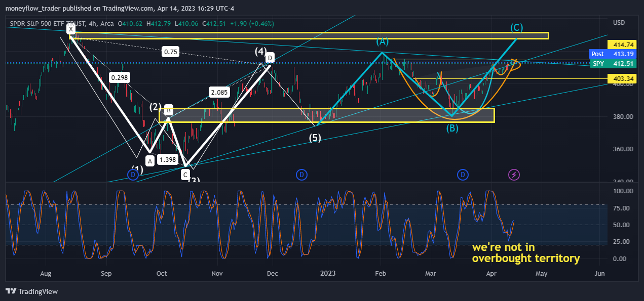The height and width of the screenshot is (301, 644).
Task: Select the white (4) wave label
Action: pos(260,51)
